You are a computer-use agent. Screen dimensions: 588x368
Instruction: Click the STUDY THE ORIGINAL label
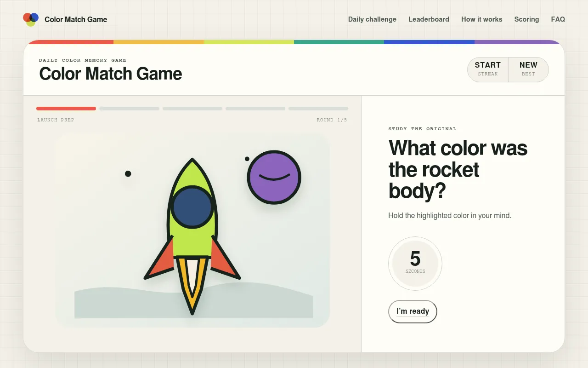(x=423, y=129)
